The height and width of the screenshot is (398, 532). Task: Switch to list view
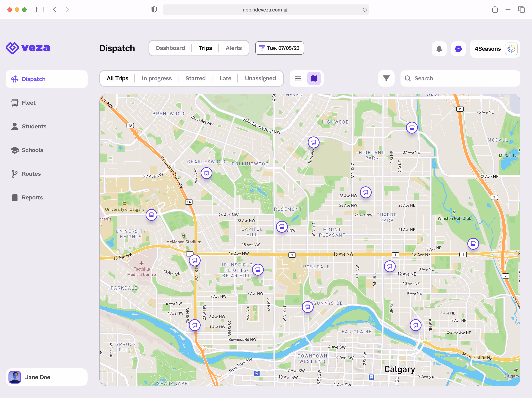(x=298, y=78)
